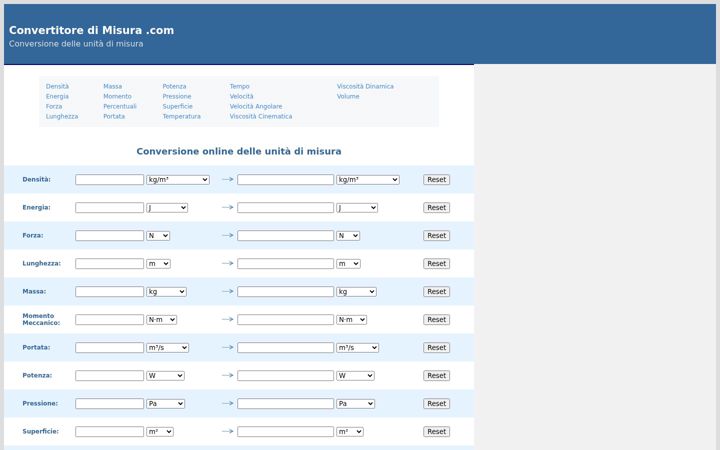Expand Momento Meccanico target N·m dropdown
The image size is (720, 450).
(x=352, y=320)
